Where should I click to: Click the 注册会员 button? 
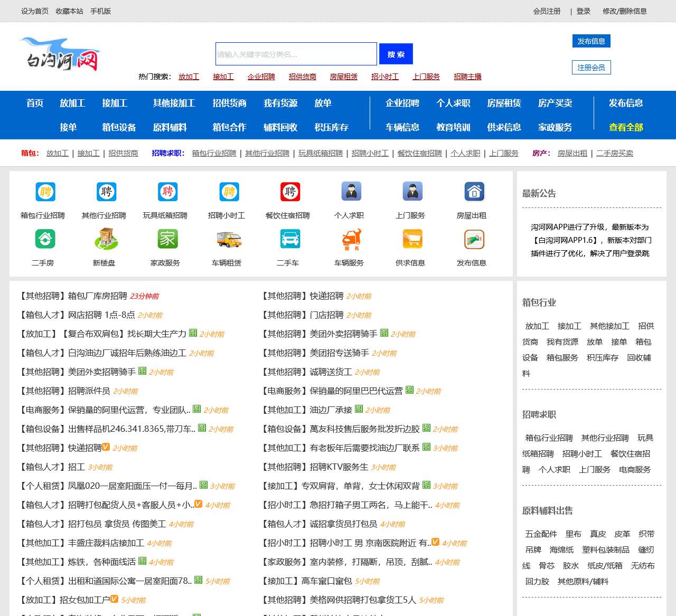591,68
